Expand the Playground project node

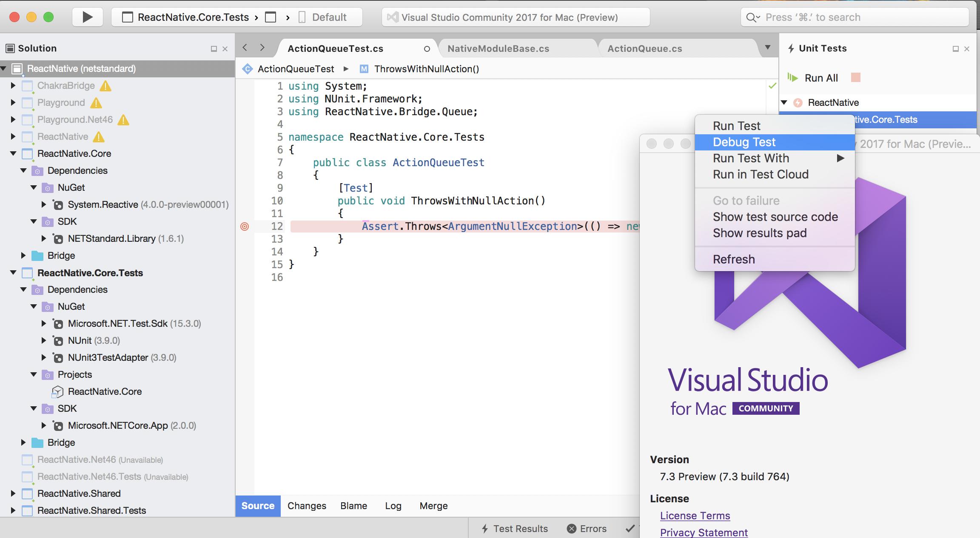point(13,103)
